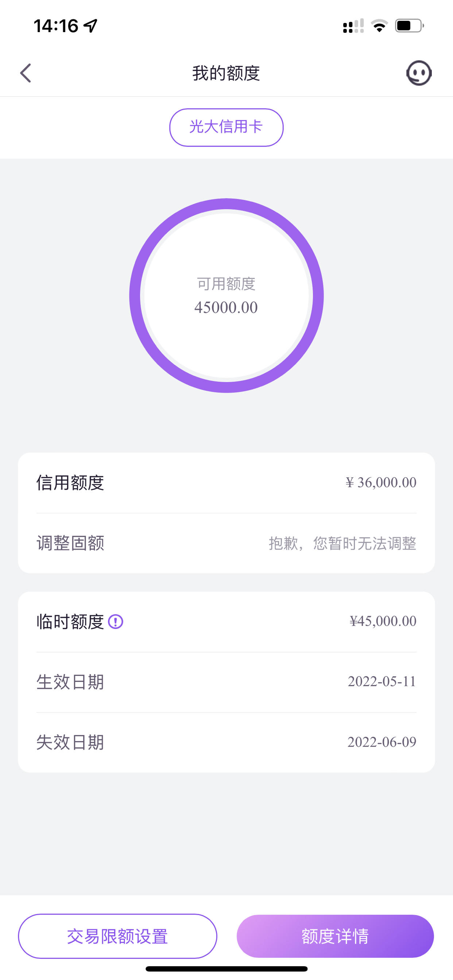Tap the 临时额度 label

pyautogui.click(x=70, y=622)
